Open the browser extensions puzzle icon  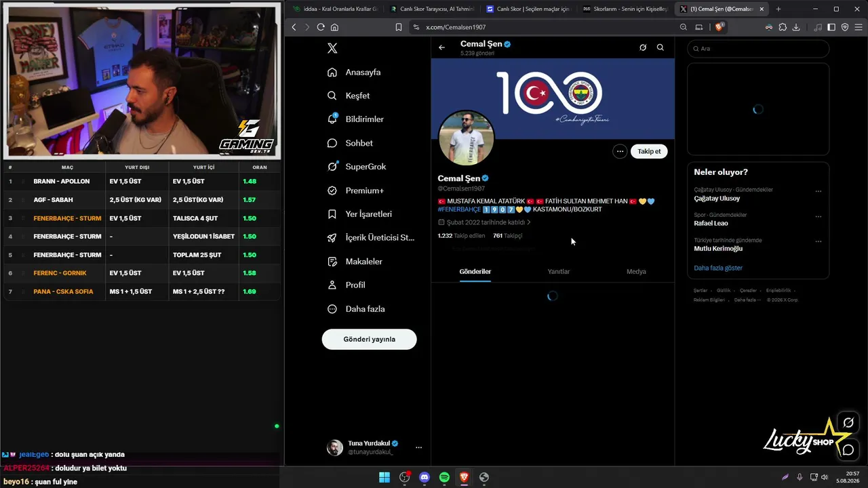click(783, 27)
